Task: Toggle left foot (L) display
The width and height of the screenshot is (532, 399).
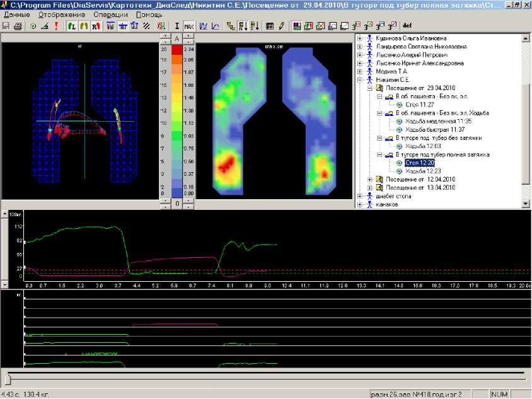Action: (x=72, y=26)
